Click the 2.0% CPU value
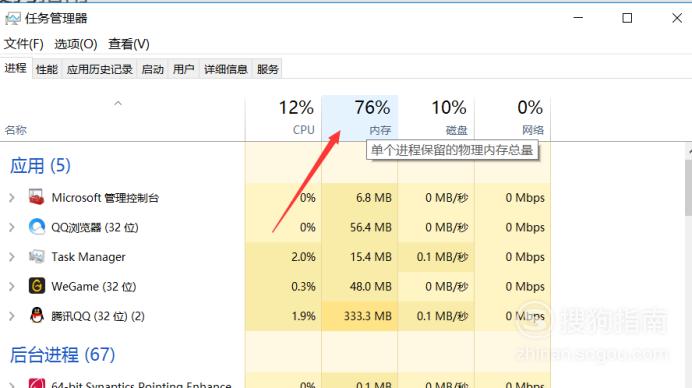 pos(304,257)
